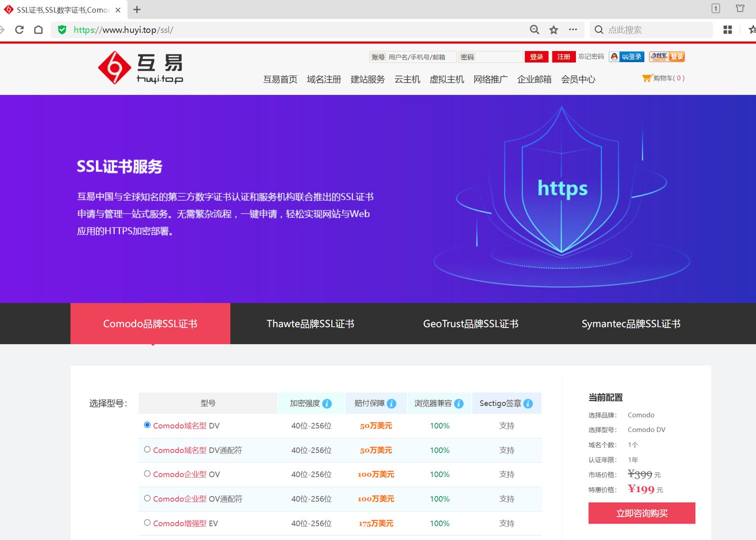The width and height of the screenshot is (756, 540).
Task: Select the Comodo增强型 EV radio button
Action: point(147,522)
